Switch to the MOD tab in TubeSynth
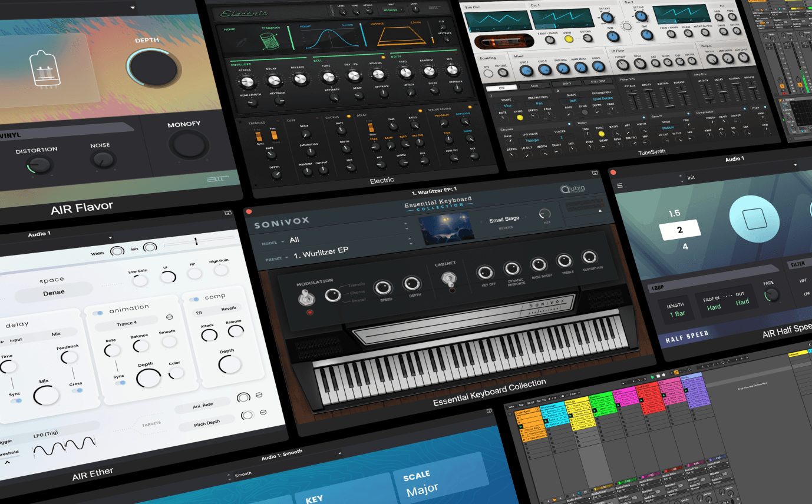The height and width of the screenshot is (504, 812). tap(534, 85)
